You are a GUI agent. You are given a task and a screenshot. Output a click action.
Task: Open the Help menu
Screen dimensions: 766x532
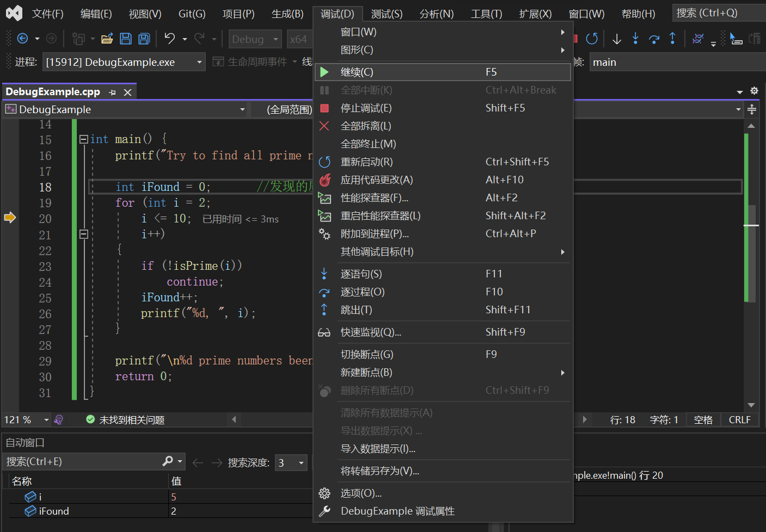638,14
